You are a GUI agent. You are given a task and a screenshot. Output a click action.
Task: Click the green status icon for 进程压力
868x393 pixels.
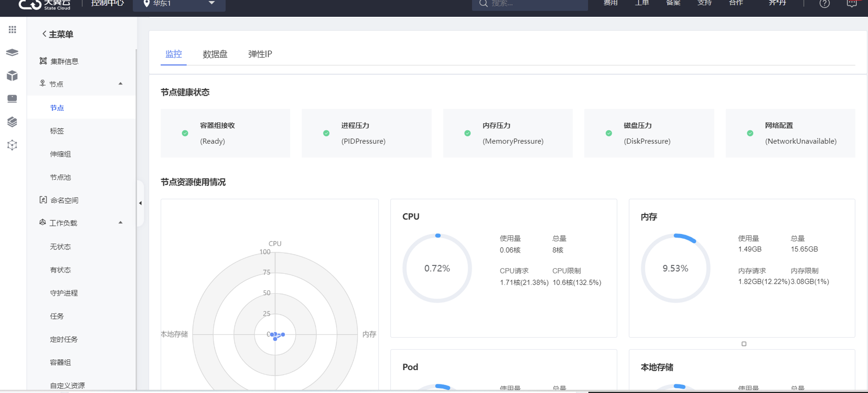(x=326, y=133)
